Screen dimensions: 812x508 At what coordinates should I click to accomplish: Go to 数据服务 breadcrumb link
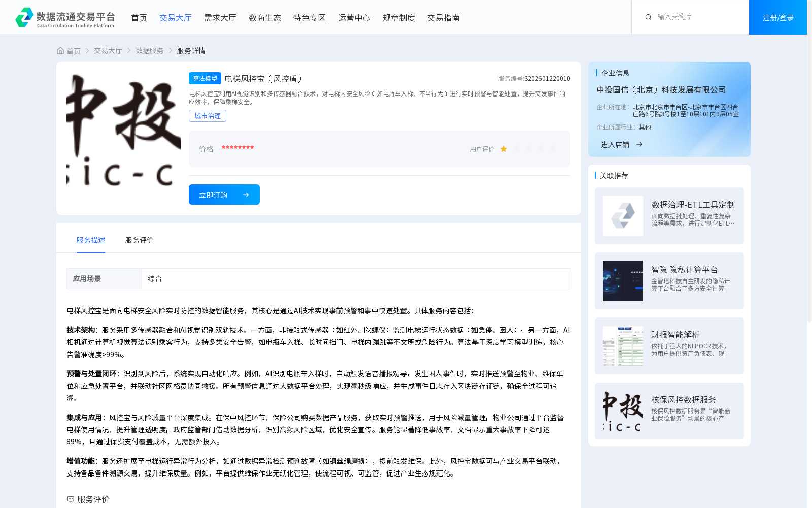(x=150, y=51)
